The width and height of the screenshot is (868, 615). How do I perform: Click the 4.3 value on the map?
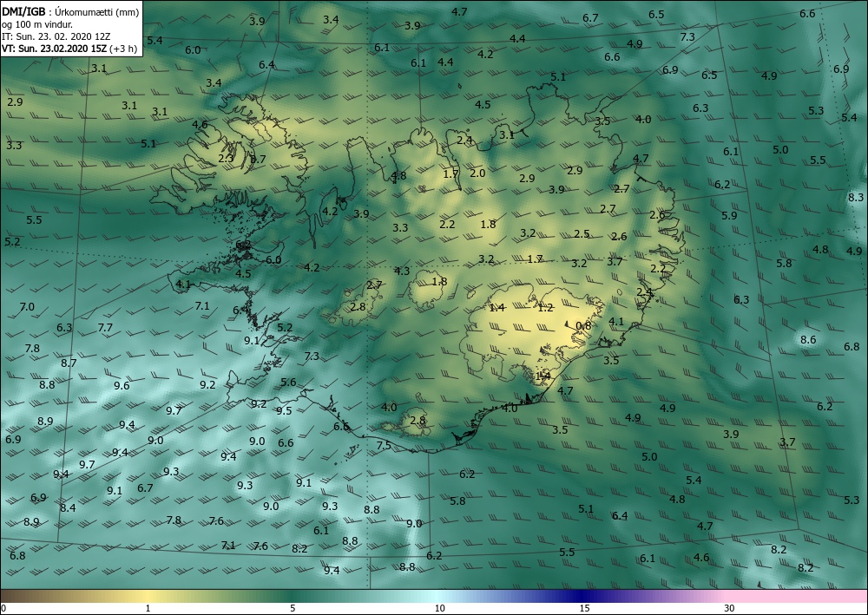point(402,271)
